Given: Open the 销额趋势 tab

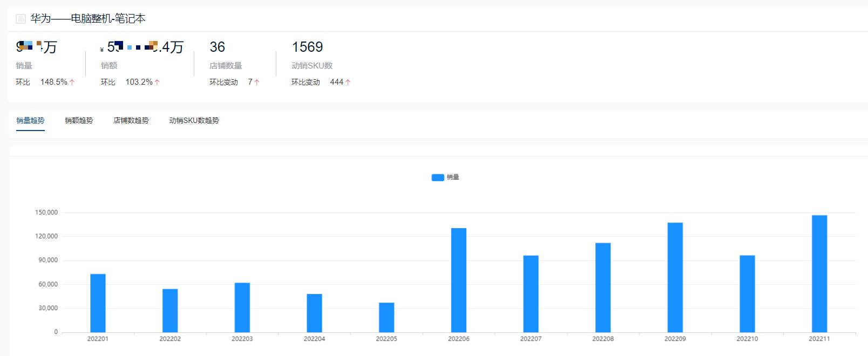Looking at the screenshot, I should [79, 120].
